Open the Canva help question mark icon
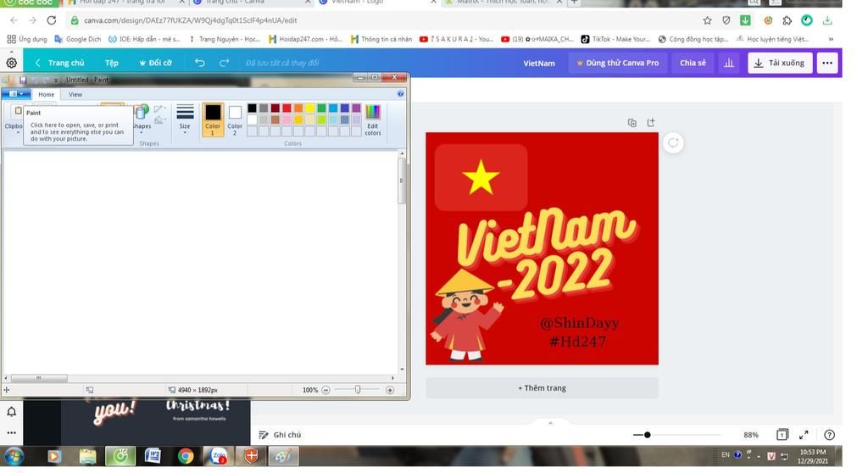This screenshot has height=473, width=868. click(829, 435)
